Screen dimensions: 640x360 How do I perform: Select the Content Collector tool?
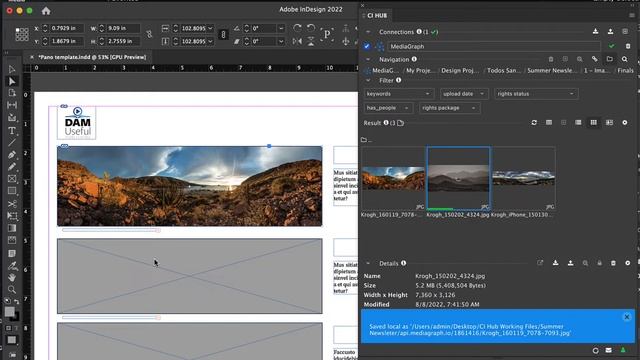12,118
